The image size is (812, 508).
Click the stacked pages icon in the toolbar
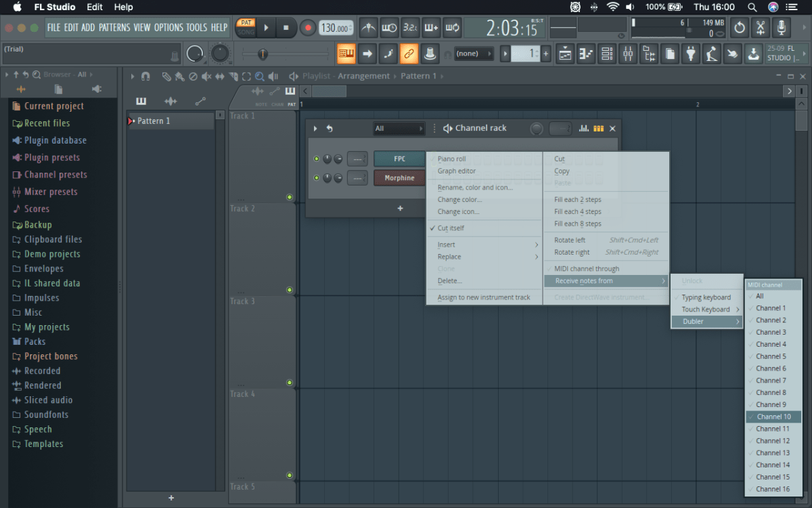click(669, 53)
